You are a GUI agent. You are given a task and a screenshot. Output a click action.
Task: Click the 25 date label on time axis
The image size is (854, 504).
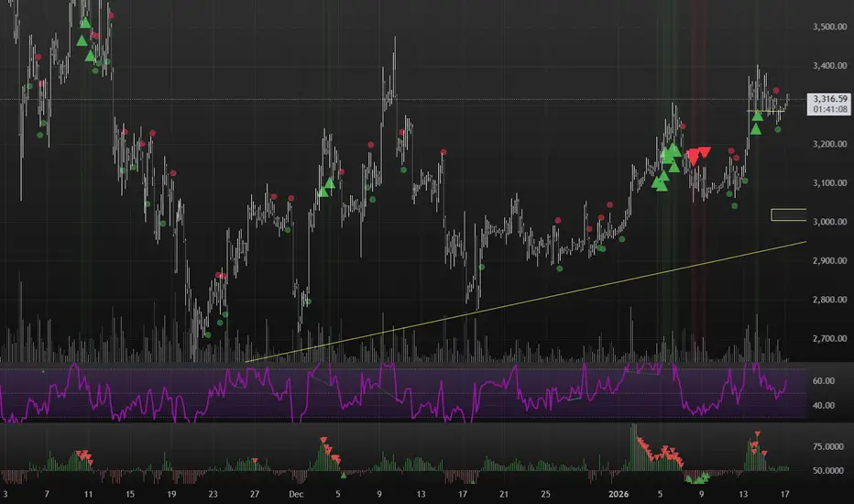545,494
